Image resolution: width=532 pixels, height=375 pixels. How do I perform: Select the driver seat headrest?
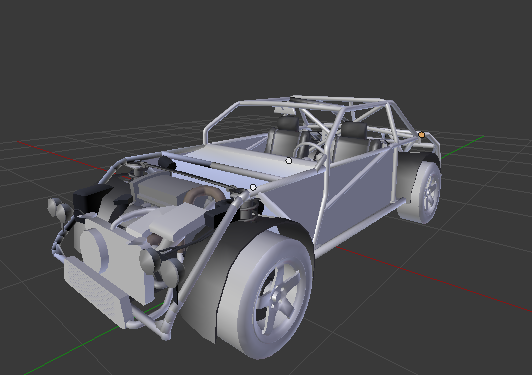(x=354, y=130)
